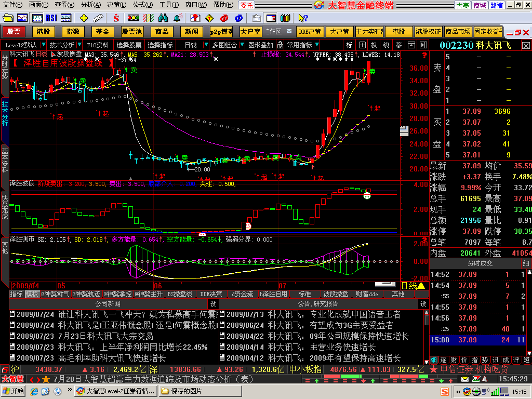Click the arrow with question mark help icon
The image size is (532, 399).
pyautogui.click(x=303, y=18)
